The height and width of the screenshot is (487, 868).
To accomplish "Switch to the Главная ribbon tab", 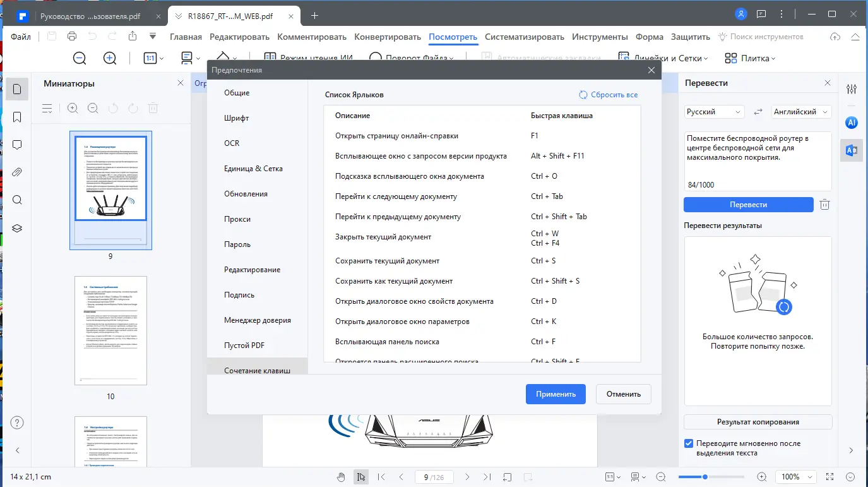I will [x=186, y=37].
